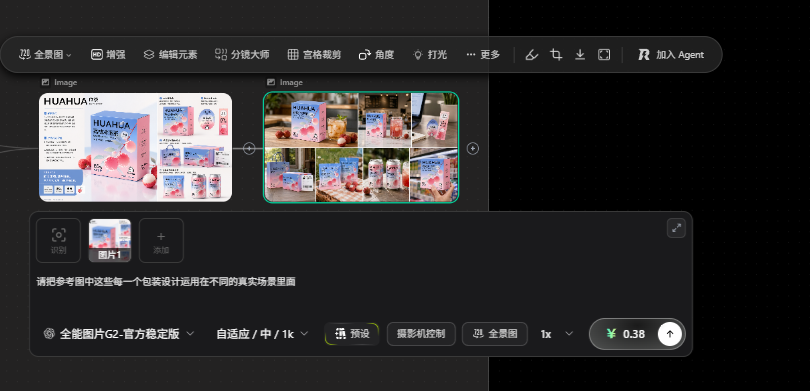This screenshot has width=810, height=391.
Task: Open the 分镜大师 storyboard tool
Action: click(x=242, y=55)
